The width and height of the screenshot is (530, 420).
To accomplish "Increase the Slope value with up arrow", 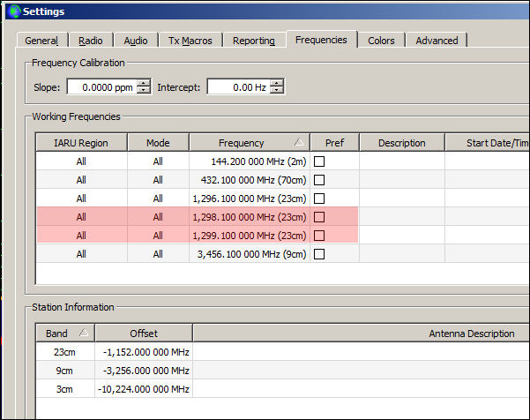I will [144, 83].
